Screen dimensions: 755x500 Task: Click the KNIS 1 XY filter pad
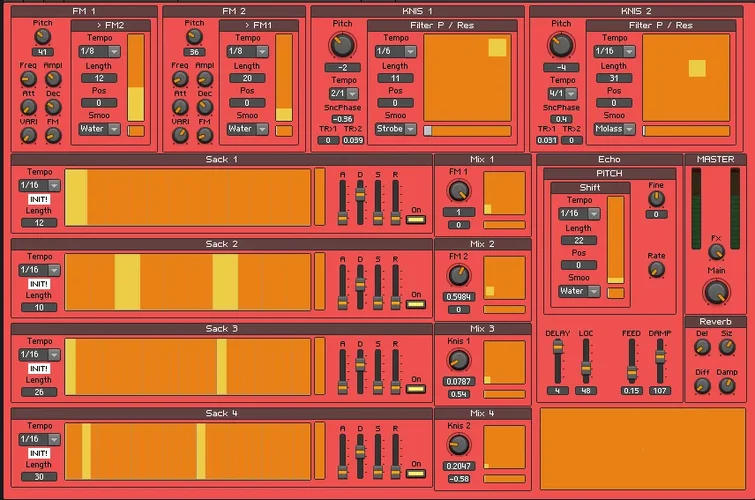(x=467, y=78)
